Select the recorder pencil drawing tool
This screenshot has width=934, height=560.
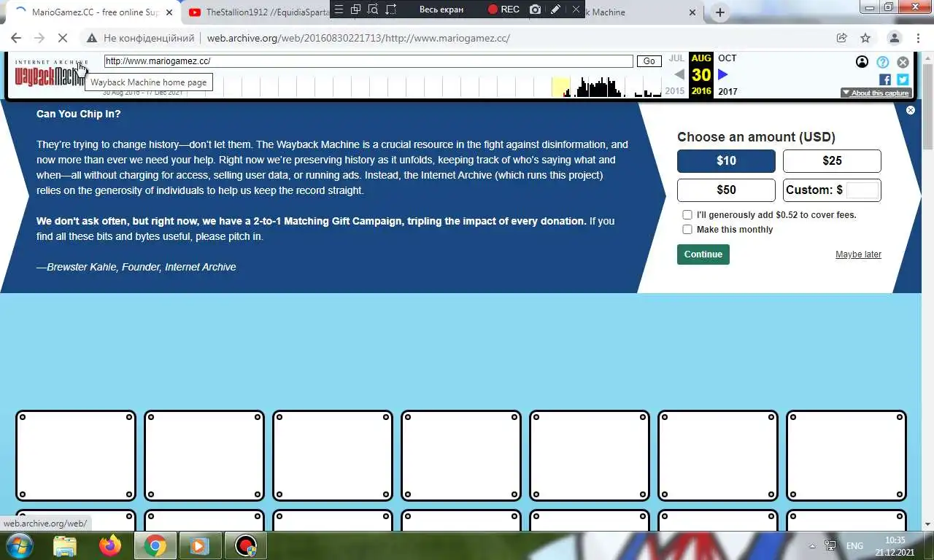[555, 9]
